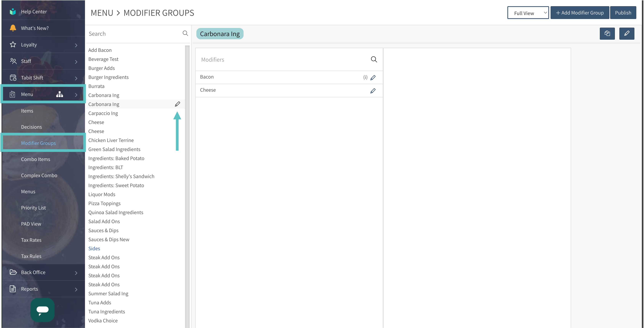
Task: Click the Publish button
Action: [623, 13]
